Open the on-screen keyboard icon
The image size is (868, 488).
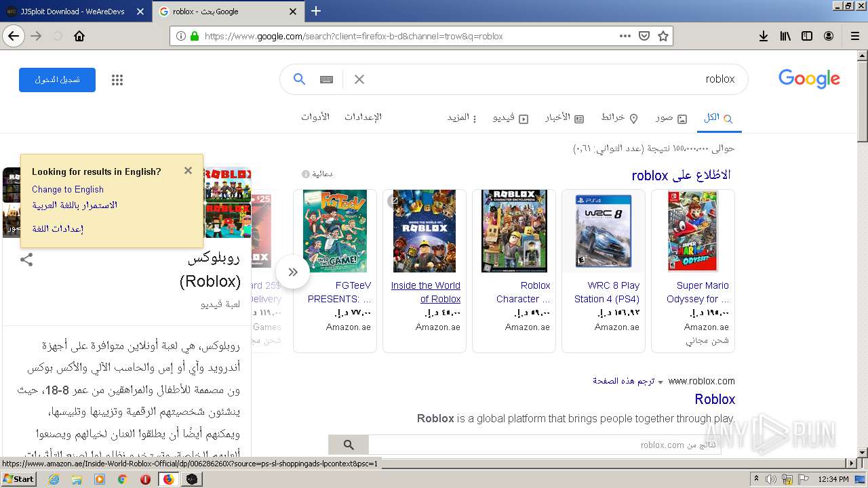[326, 79]
